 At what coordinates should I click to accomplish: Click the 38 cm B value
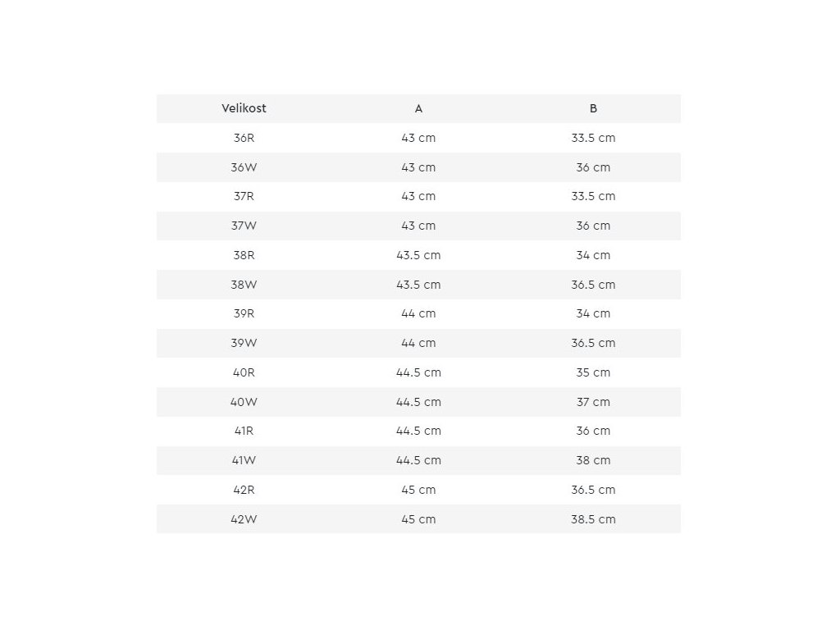(593, 460)
